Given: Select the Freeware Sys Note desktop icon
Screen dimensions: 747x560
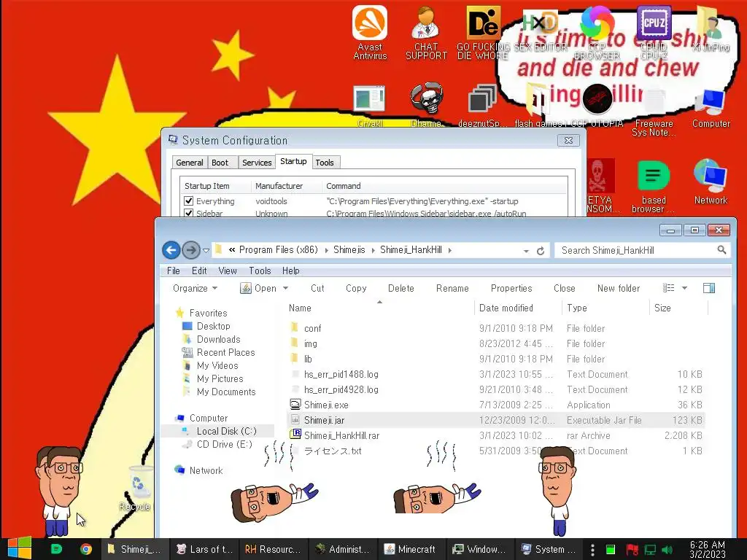Looking at the screenshot, I should tap(654, 112).
